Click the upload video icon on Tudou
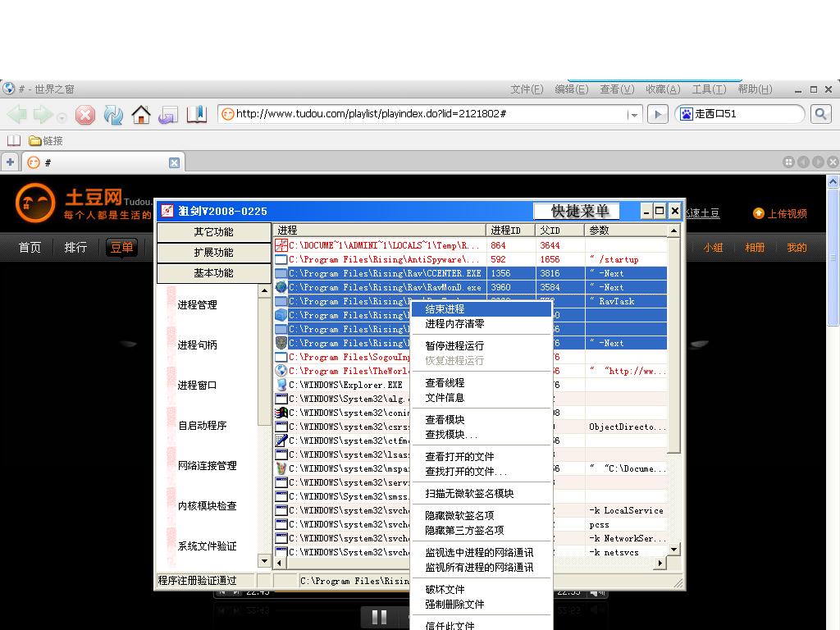This screenshot has width=840, height=630. (759, 213)
